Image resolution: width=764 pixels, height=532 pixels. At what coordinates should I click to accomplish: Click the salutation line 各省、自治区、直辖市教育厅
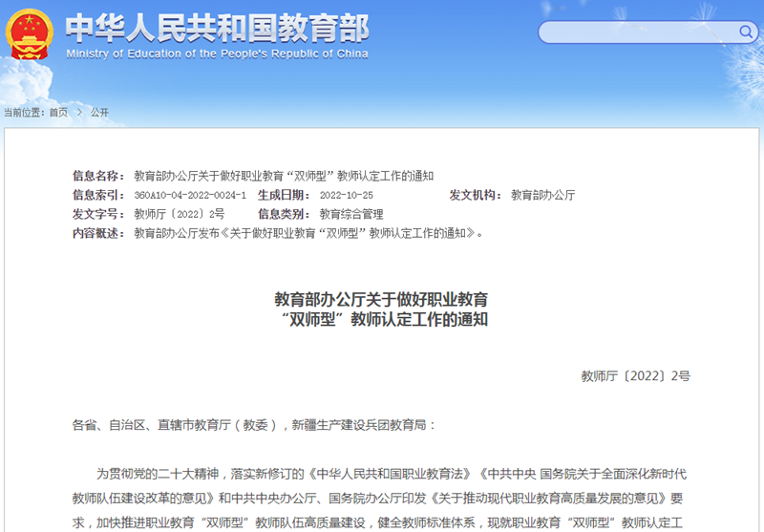tap(253, 425)
